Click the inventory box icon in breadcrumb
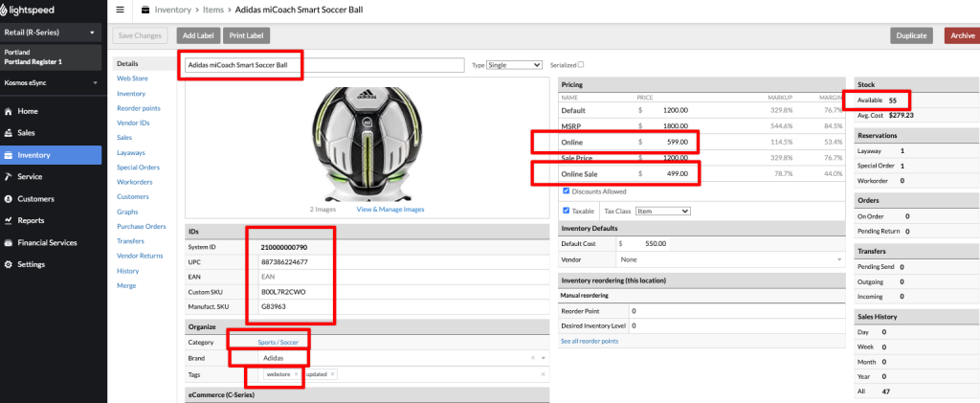Viewport: 980px width, 403px height. [145, 10]
